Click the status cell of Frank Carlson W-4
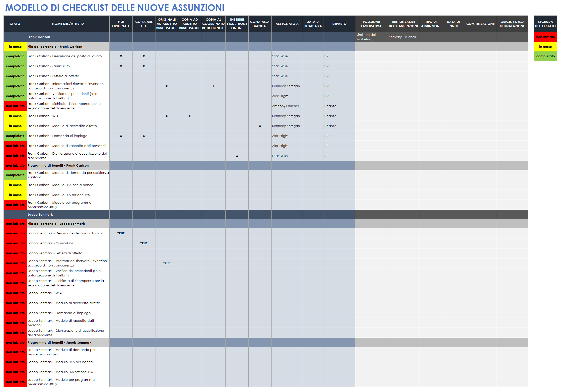 tap(15, 116)
